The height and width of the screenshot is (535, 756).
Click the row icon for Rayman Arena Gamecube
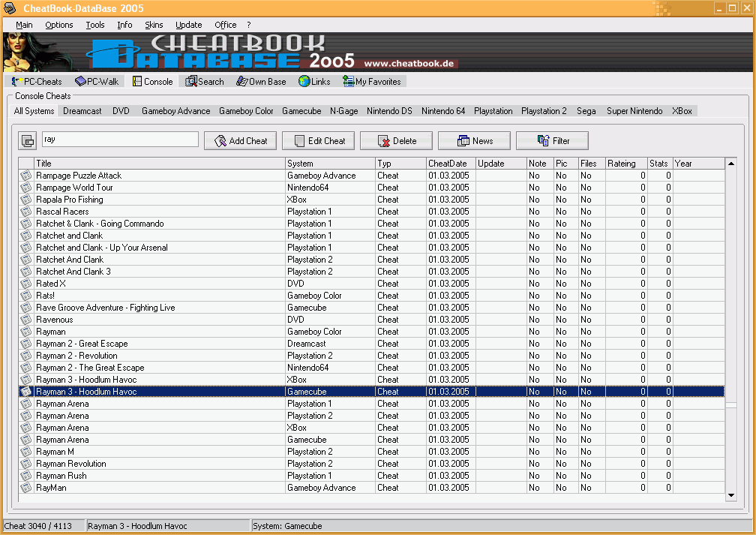click(26, 440)
